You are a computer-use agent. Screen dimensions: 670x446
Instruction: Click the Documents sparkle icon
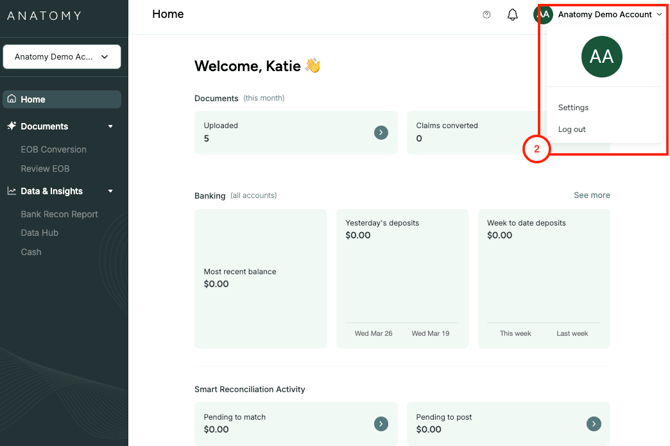(12, 126)
